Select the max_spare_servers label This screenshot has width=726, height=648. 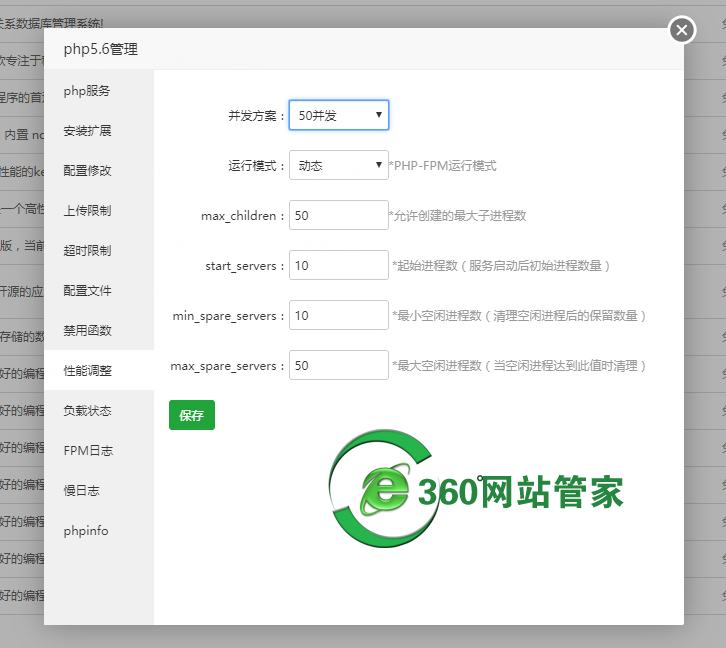pos(227,366)
